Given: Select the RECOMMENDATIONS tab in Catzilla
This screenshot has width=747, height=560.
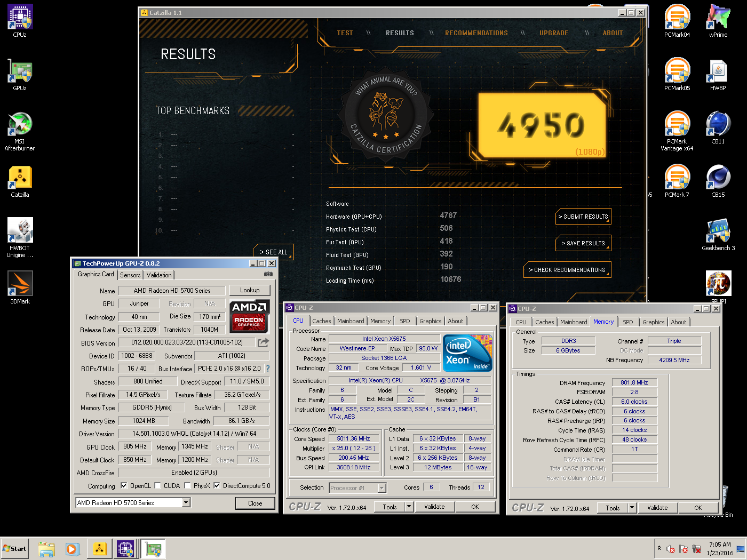Looking at the screenshot, I should tap(476, 33).
